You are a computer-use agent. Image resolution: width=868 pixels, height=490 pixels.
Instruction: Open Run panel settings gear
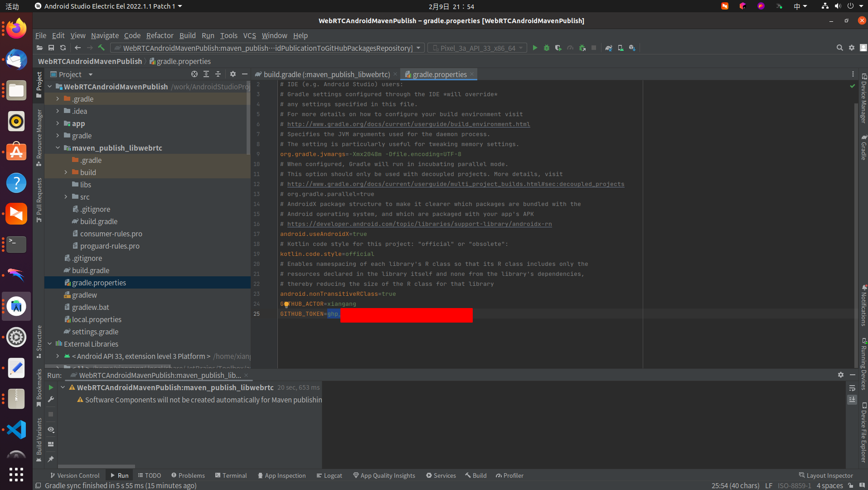pyautogui.click(x=841, y=375)
